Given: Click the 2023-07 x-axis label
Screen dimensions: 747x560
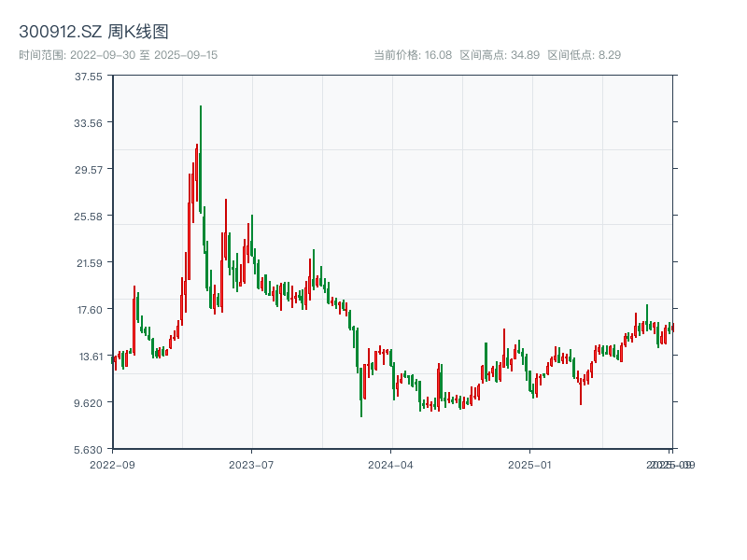Looking at the screenshot, I should point(248,463).
